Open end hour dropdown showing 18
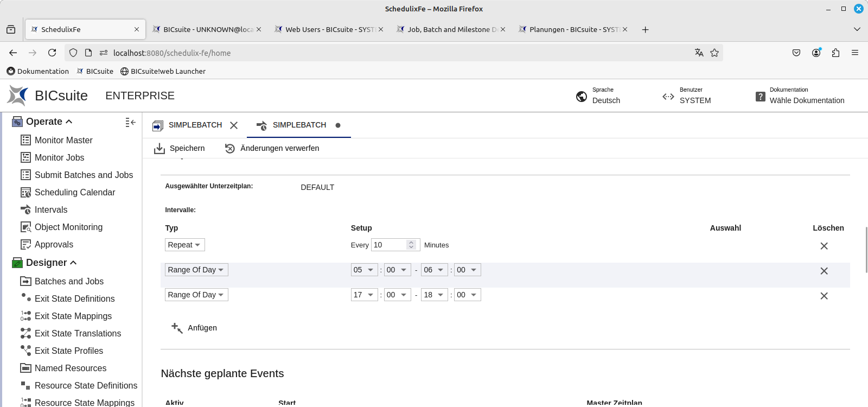The image size is (868, 407). (434, 295)
